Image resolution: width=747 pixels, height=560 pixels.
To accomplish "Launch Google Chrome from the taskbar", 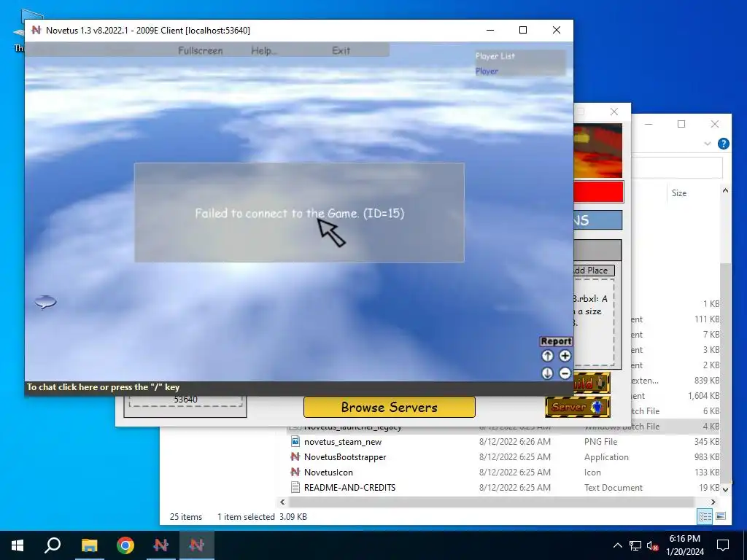I will tap(125, 545).
